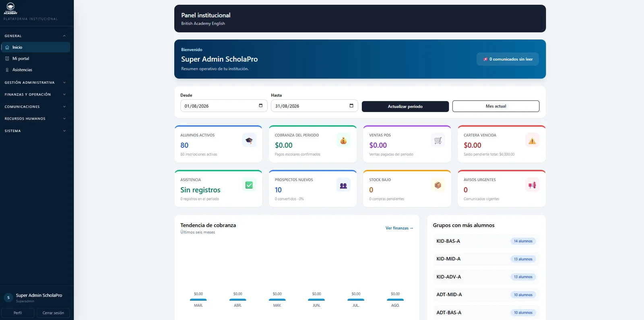Click the megaphone icon in Avisos Urgentes card

pos(532,185)
